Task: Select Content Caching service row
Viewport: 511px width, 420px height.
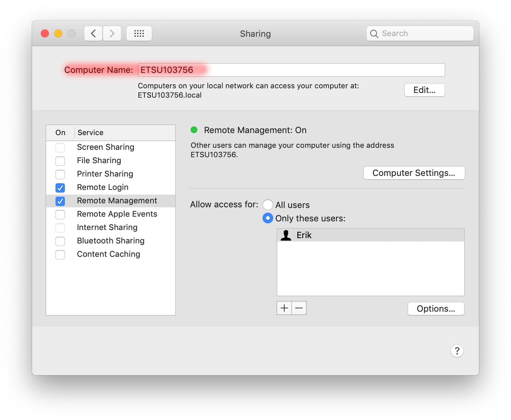Action: [108, 254]
